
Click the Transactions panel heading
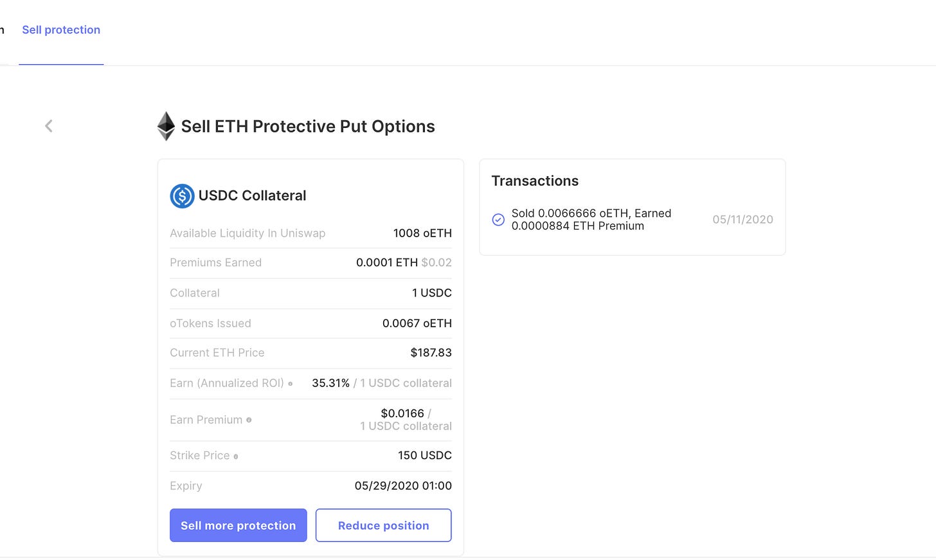(535, 181)
